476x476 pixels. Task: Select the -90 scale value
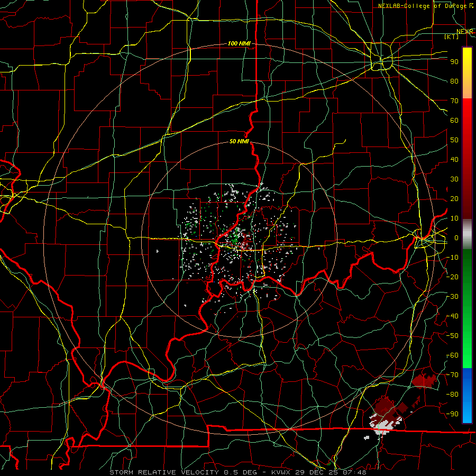pyautogui.click(x=452, y=414)
